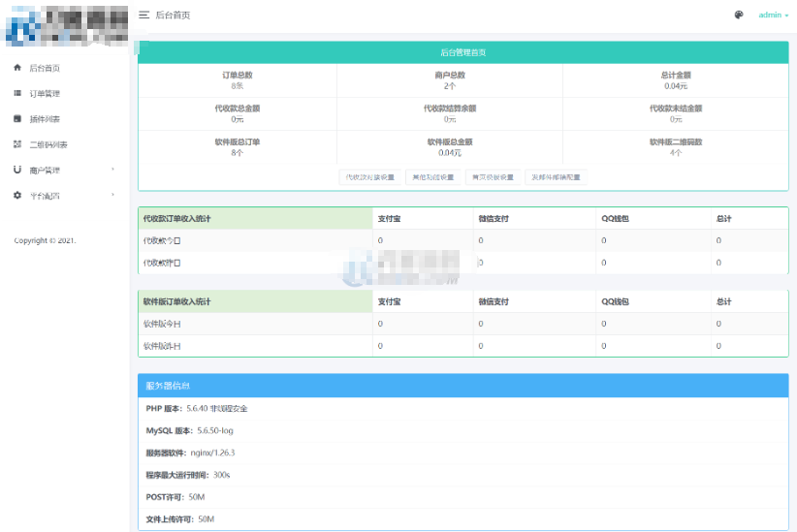This screenshot has height=532, width=797.
Task: Open the admin user dropdown
Action: pos(771,16)
